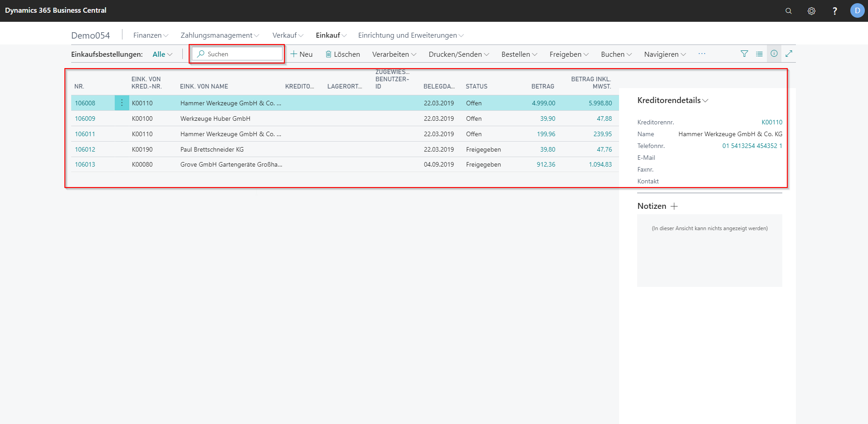Image resolution: width=868 pixels, height=424 pixels.
Task: Open the Verkauf navigation menu
Action: pos(288,35)
